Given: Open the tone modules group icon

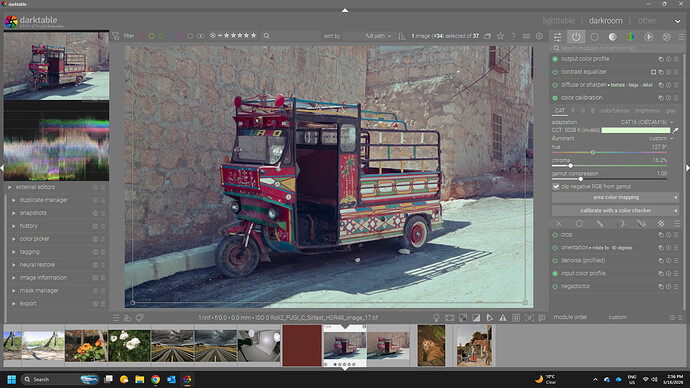Looking at the screenshot, I should [613, 37].
